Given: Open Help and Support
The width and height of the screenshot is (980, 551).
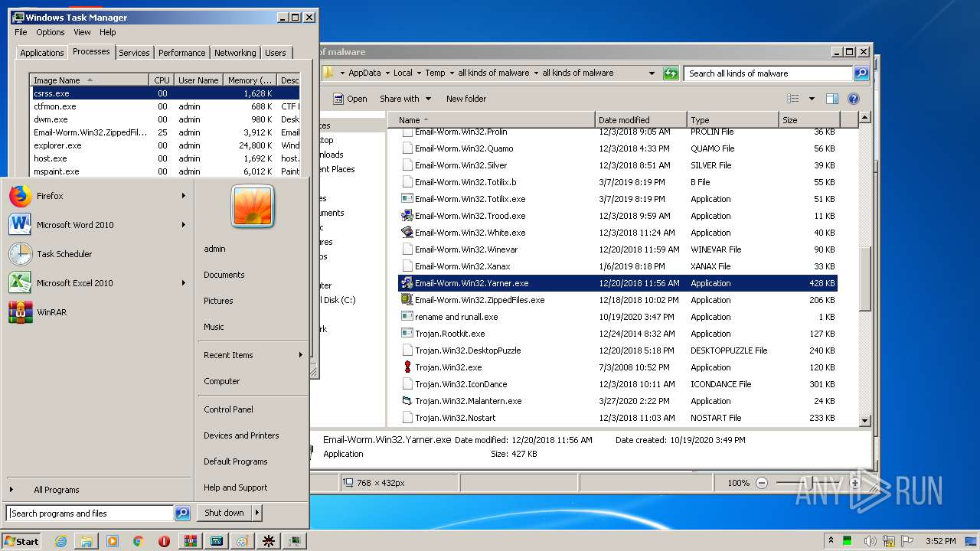Looking at the screenshot, I should point(235,487).
